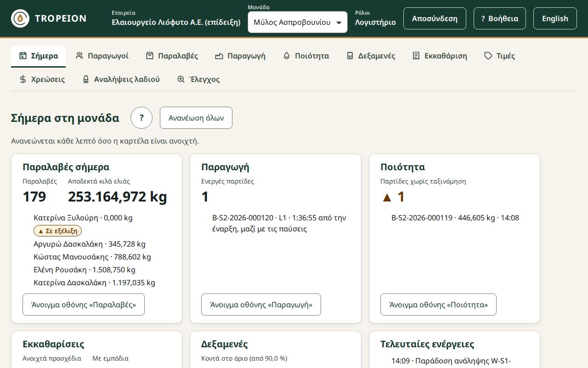588x368 pixels.
Task: Click Άνοιγμα οθόνης «Παραλαβές» button
Action: click(x=84, y=305)
